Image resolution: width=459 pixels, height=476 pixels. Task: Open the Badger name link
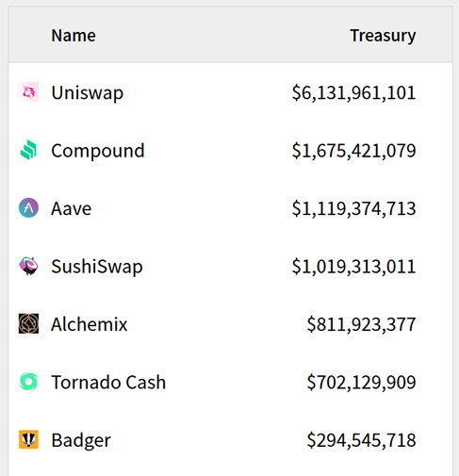[81, 440]
